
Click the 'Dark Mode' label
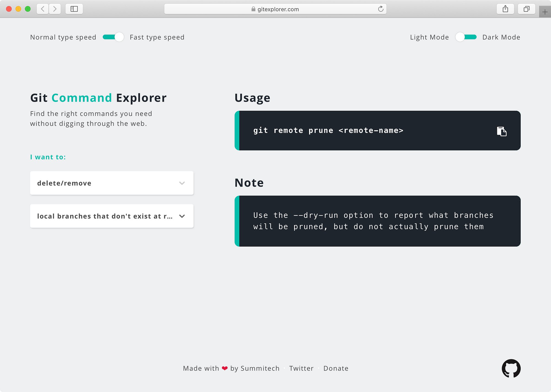(501, 37)
